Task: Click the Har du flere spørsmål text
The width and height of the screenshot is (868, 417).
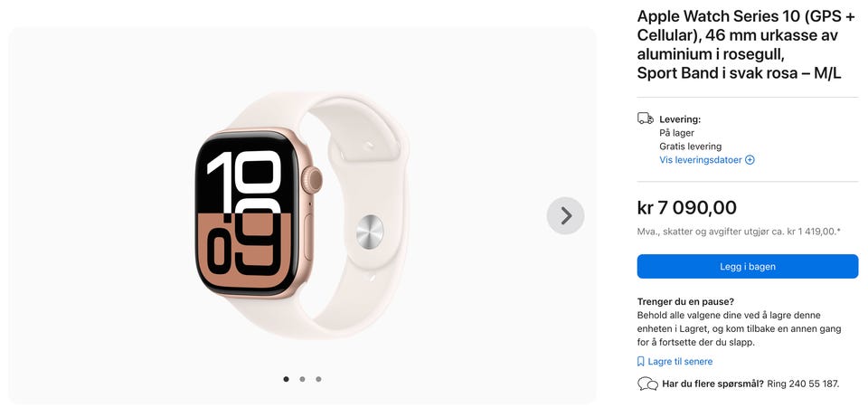Action: click(x=713, y=384)
